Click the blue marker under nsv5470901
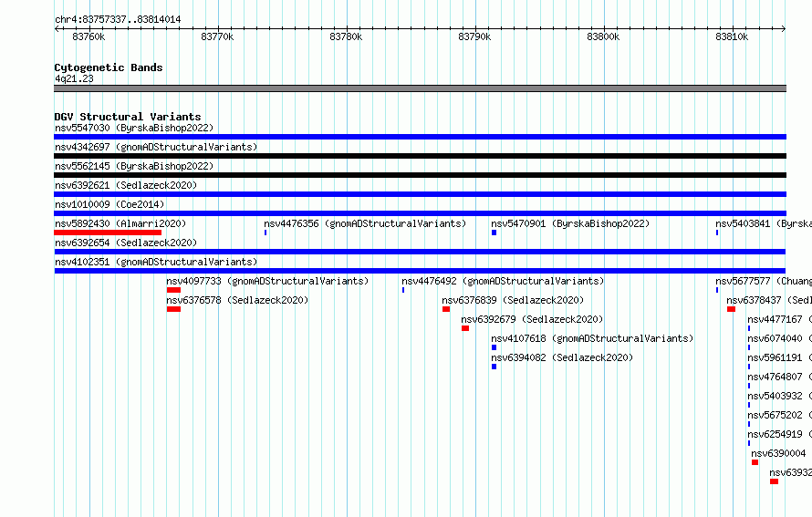This screenshot has width=812, height=517. [x=494, y=233]
